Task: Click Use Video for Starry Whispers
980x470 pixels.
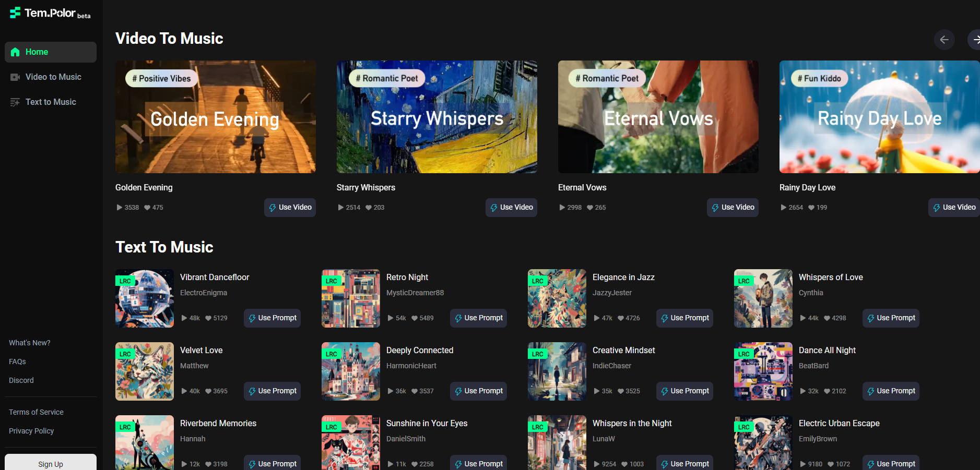Action: pyautogui.click(x=511, y=207)
